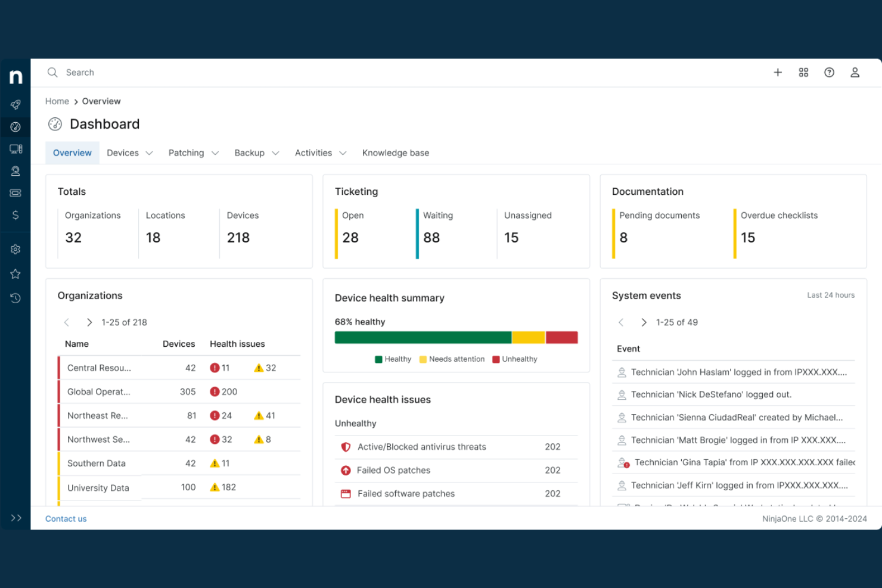Sort Organizations by Devices column header
Viewport: 882px width, 588px height.
point(179,344)
